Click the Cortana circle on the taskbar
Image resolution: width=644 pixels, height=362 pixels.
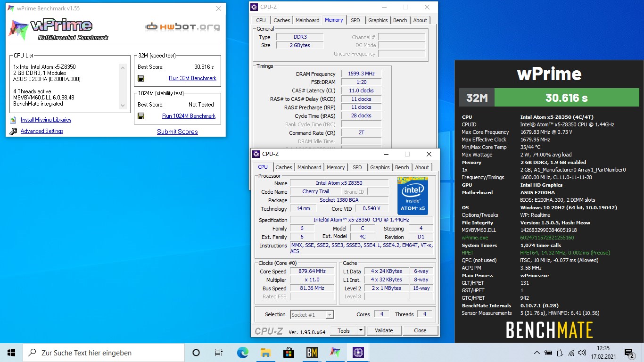coord(196,353)
